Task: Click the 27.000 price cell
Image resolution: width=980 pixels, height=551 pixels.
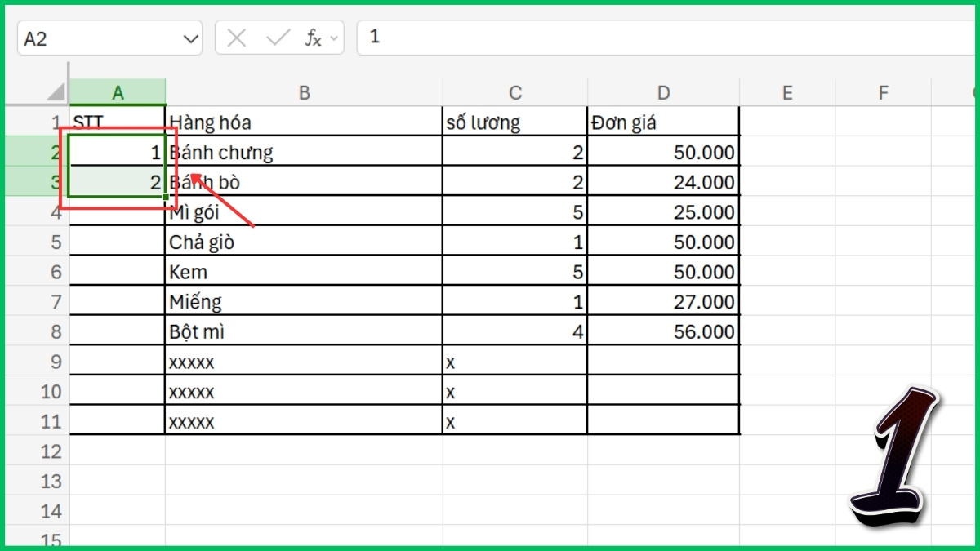Action: click(663, 301)
